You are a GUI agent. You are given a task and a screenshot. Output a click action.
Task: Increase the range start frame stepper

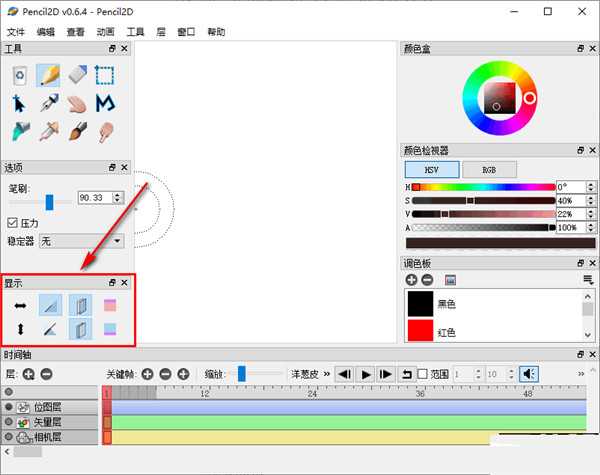pos(478,371)
